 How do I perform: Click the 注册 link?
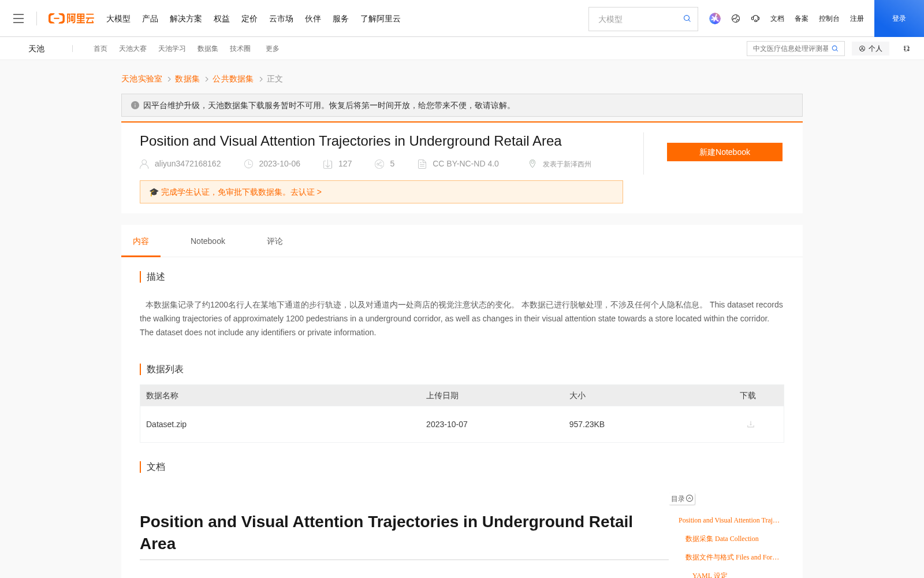857,18
